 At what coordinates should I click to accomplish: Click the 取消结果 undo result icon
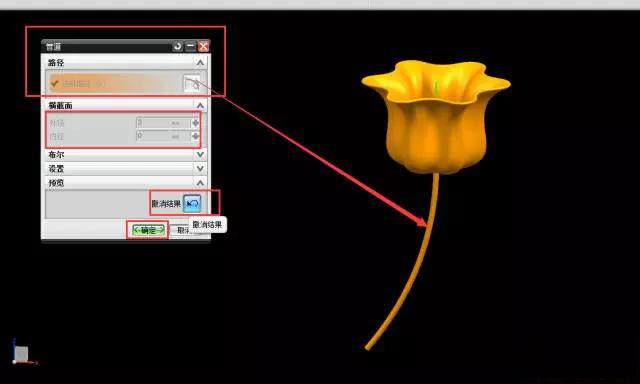192,203
